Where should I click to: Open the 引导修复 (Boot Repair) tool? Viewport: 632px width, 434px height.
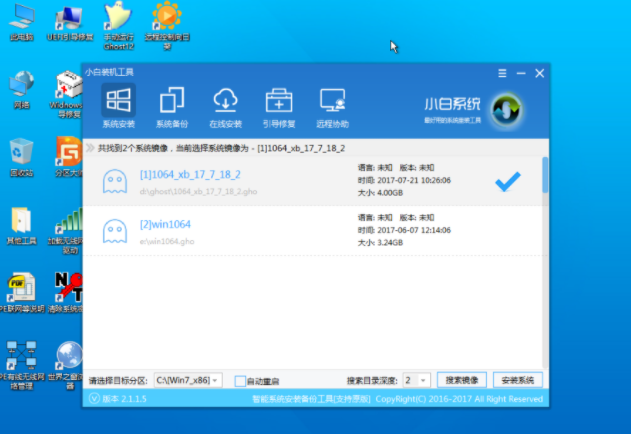coord(279,106)
